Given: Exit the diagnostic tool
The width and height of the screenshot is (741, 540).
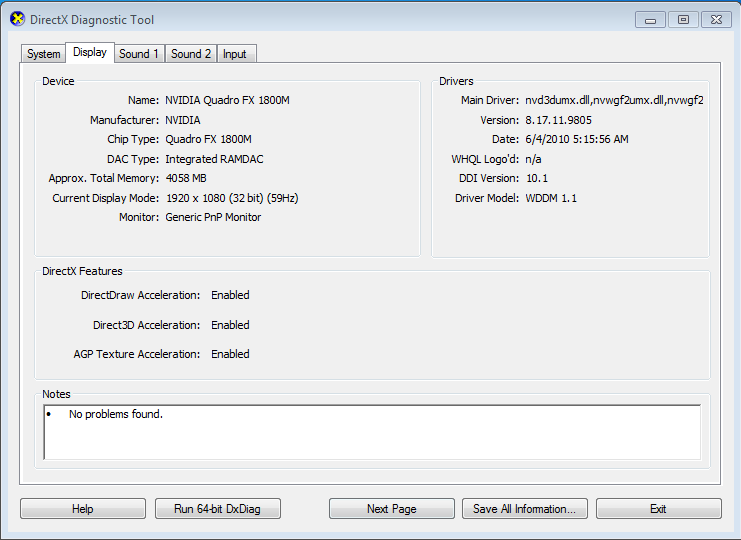Looking at the screenshot, I should coord(658,509).
